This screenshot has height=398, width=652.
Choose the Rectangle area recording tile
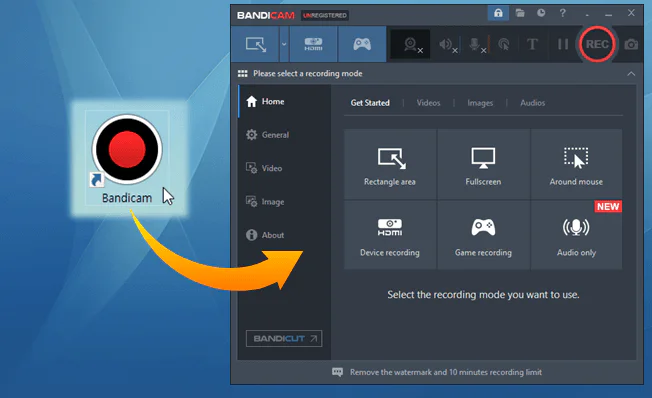click(390, 164)
